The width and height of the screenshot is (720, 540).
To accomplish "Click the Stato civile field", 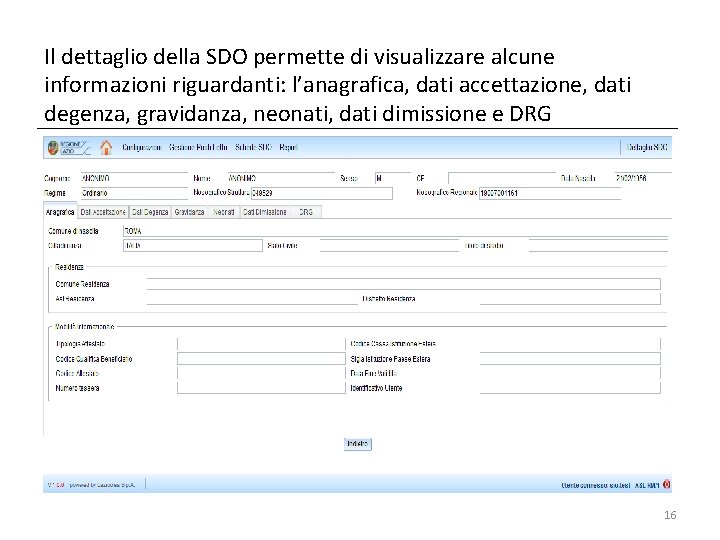I will coord(389,246).
